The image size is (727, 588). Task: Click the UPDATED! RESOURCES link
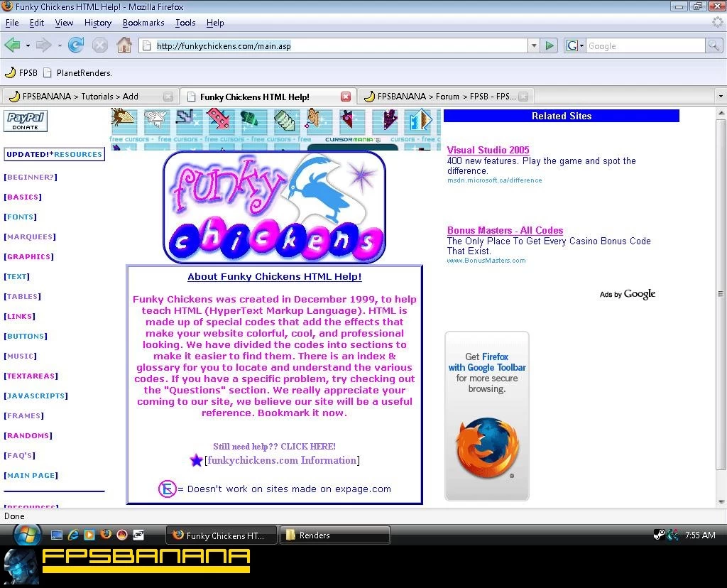[54, 154]
